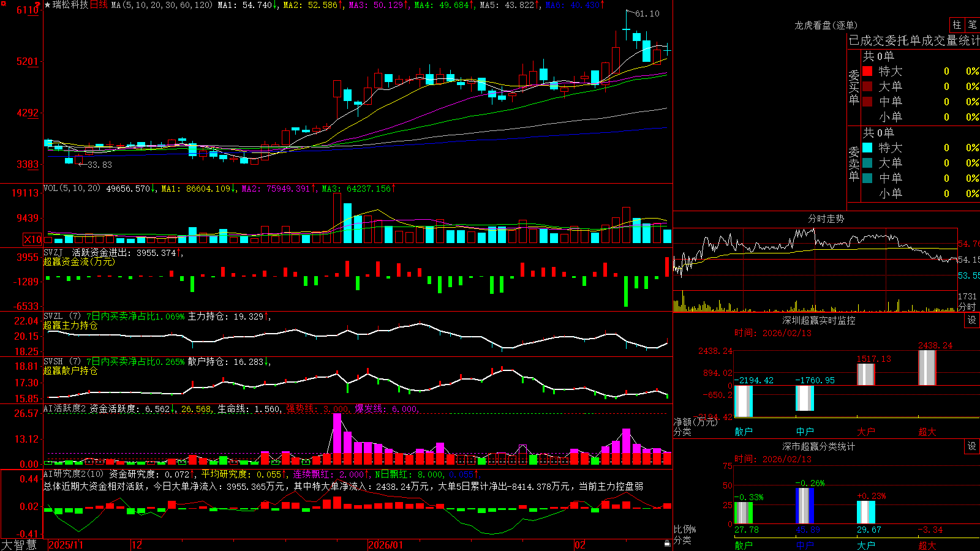The image size is (980, 551).
Task: Click the 委卖单 section label
Action: click(x=854, y=163)
